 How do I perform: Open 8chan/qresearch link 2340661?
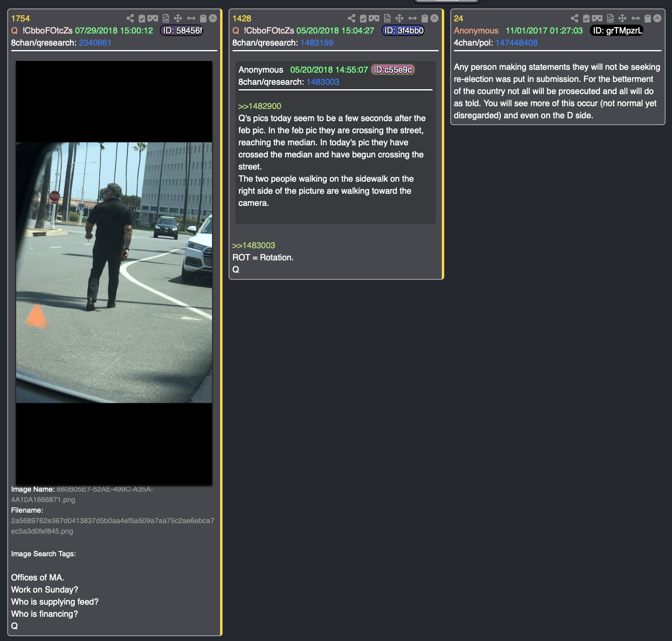pyautogui.click(x=95, y=43)
